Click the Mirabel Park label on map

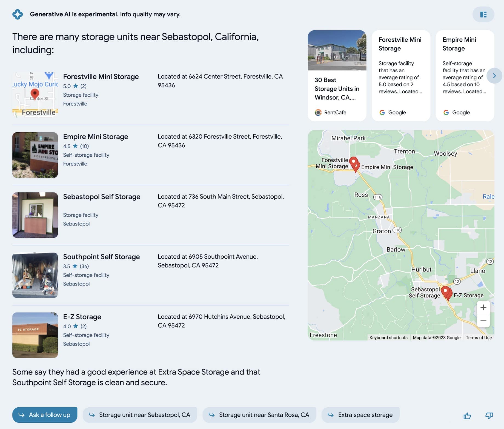tap(348, 138)
